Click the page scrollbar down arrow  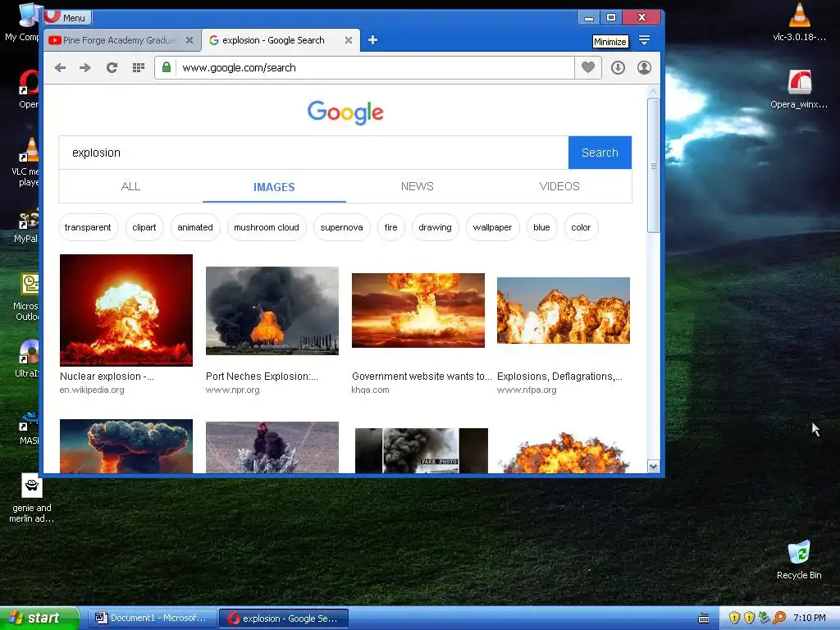point(653,467)
